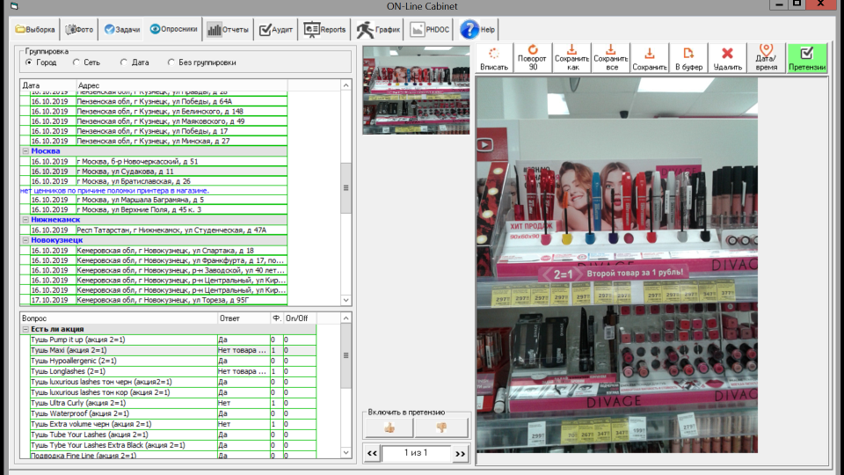Click questions list scroll down arrow
The height and width of the screenshot is (475, 844).
(x=346, y=452)
